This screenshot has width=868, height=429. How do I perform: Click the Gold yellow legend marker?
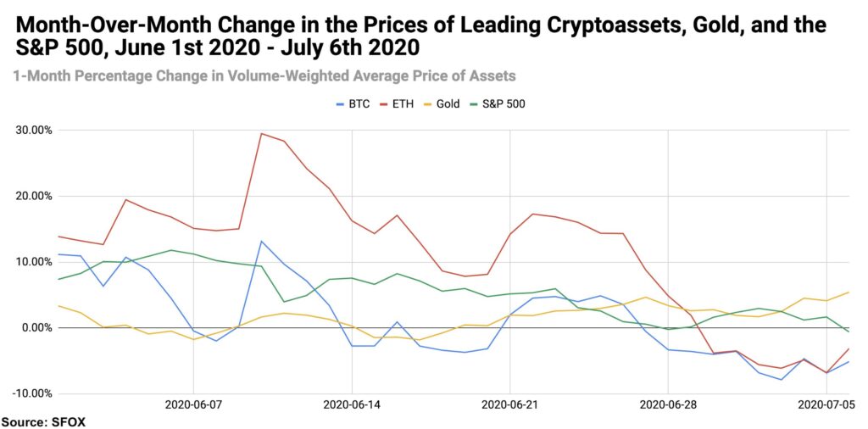(x=426, y=104)
